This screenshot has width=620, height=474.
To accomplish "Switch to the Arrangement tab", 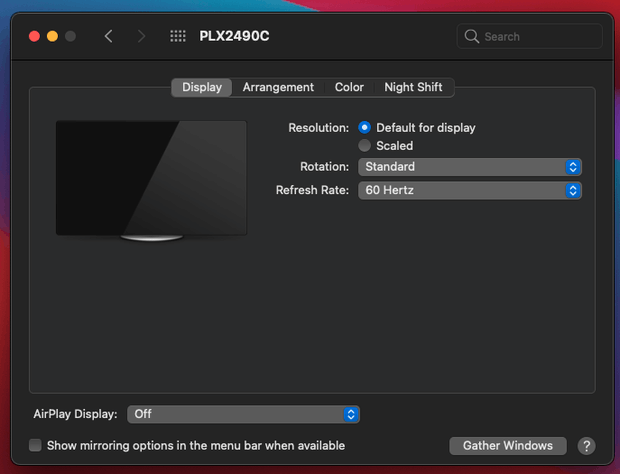I will [278, 87].
